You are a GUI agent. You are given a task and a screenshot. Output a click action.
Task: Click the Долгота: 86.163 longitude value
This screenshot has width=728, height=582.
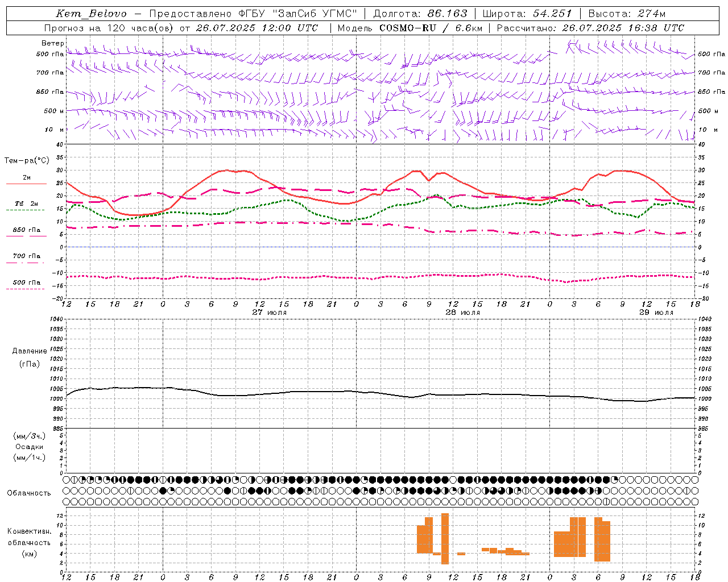click(420, 14)
